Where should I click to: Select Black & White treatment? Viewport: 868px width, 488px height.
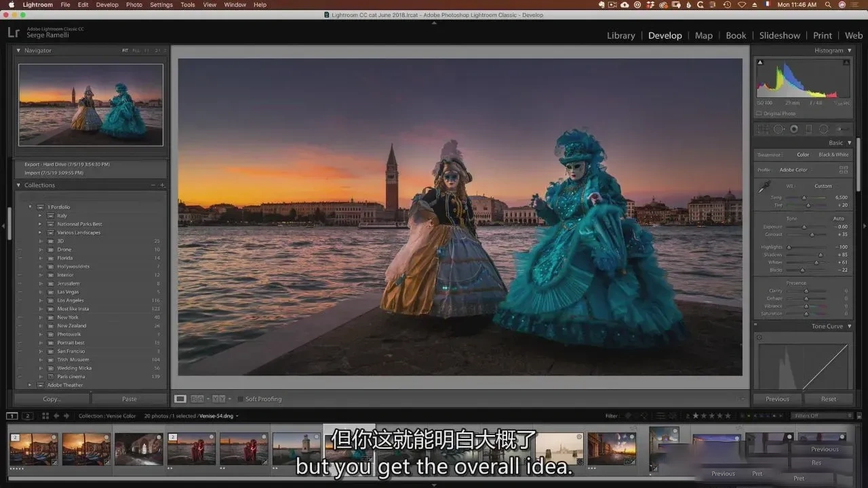833,155
